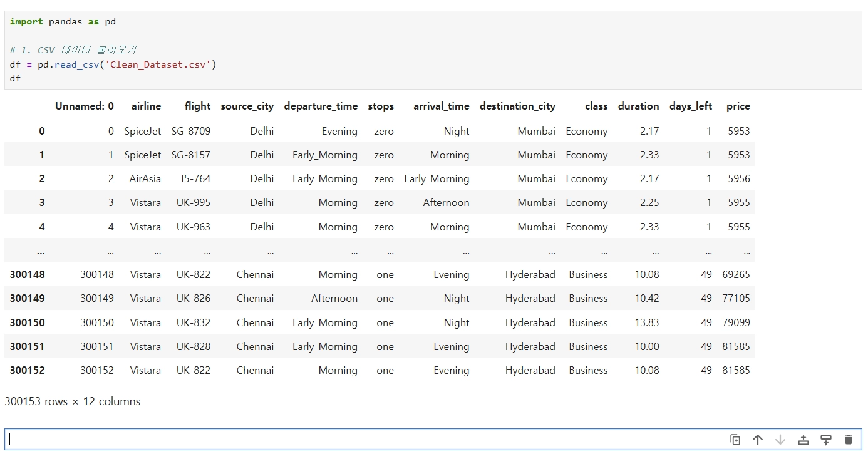Insert a cell below the active cell

(x=826, y=440)
